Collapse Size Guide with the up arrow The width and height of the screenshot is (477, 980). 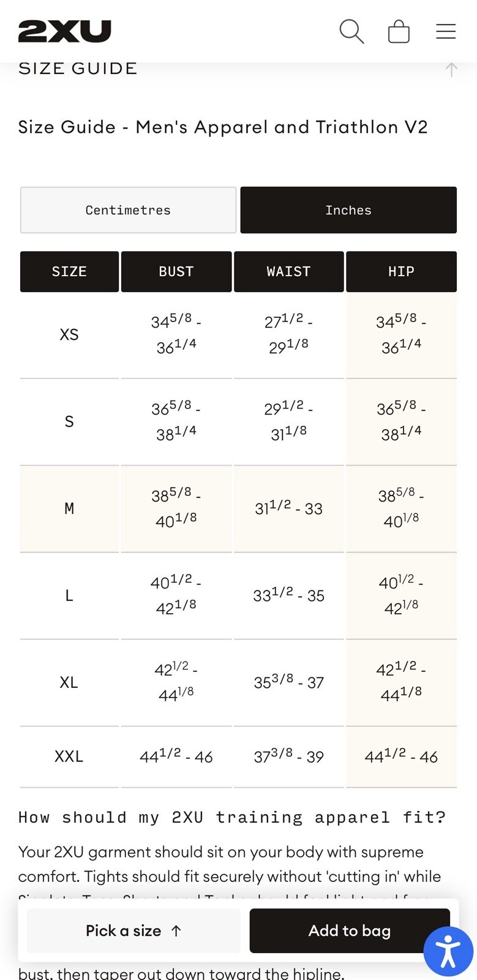[x=451, y=69]
